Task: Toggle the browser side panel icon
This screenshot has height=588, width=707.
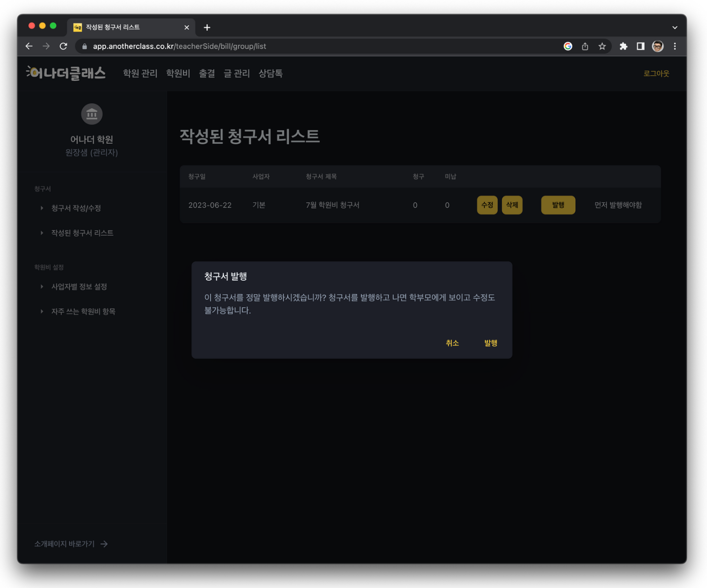Action: coord(641,46)
